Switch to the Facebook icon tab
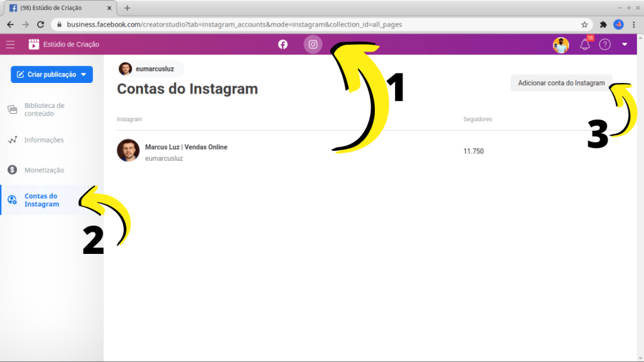Viewport: 644px width, 362px height. pos(282,45)
